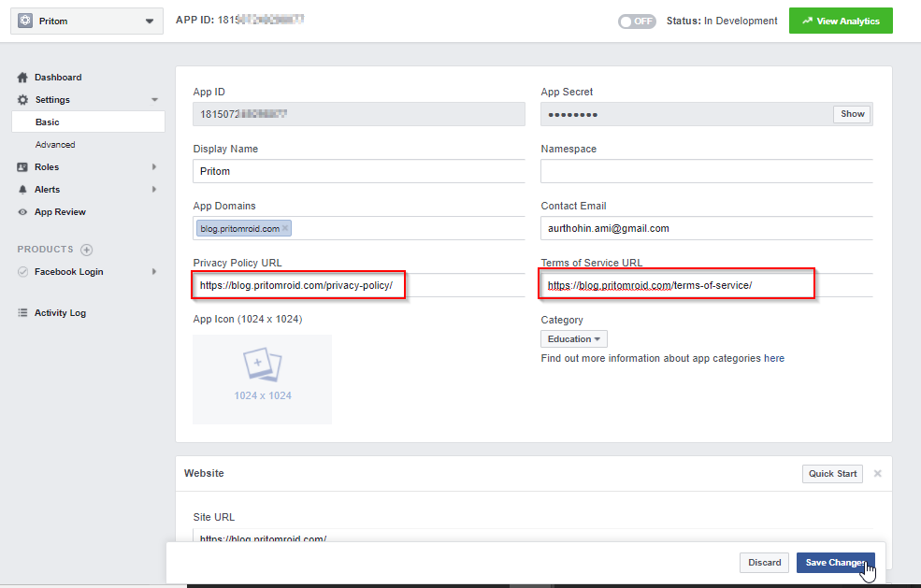Viewport: 921px width, 588px height.
Task: Open Alerts in the sidebar
Action: click(47, 189)
